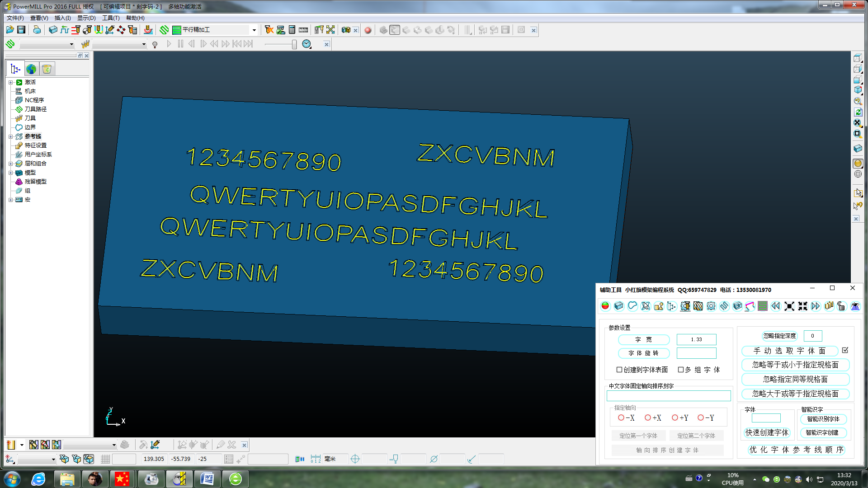
Task: Open the toolpath dropdown in simulation toolbar
Action: click(x=71, y=44)
